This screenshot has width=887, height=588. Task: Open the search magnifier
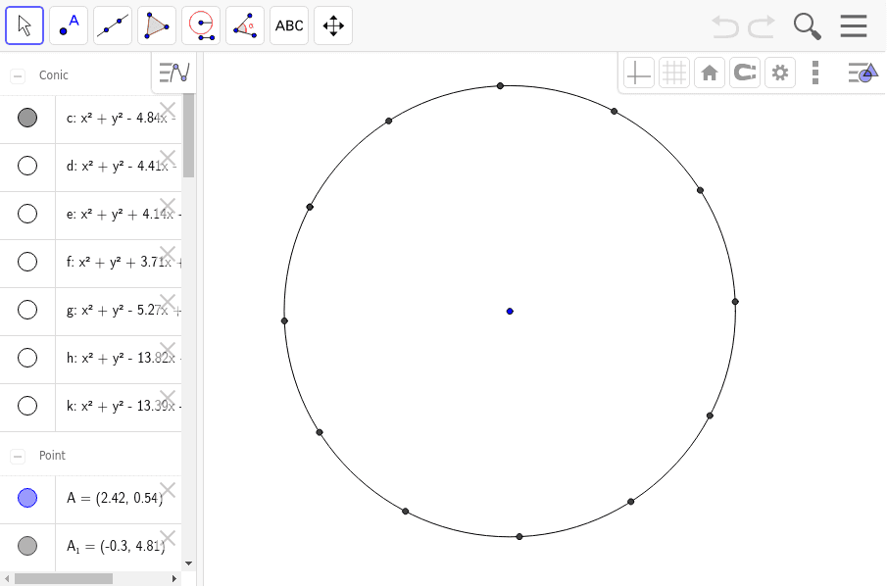[807, 25]
